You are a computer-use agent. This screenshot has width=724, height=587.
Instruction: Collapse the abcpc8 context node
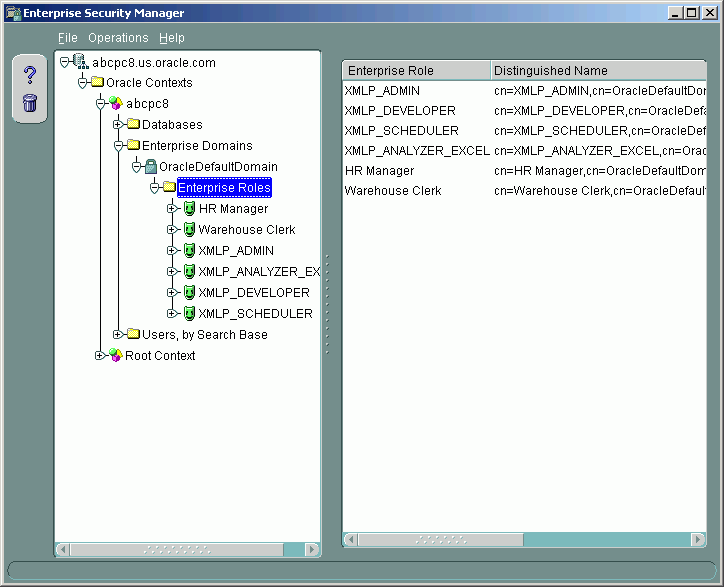click(x=101, y=103)
